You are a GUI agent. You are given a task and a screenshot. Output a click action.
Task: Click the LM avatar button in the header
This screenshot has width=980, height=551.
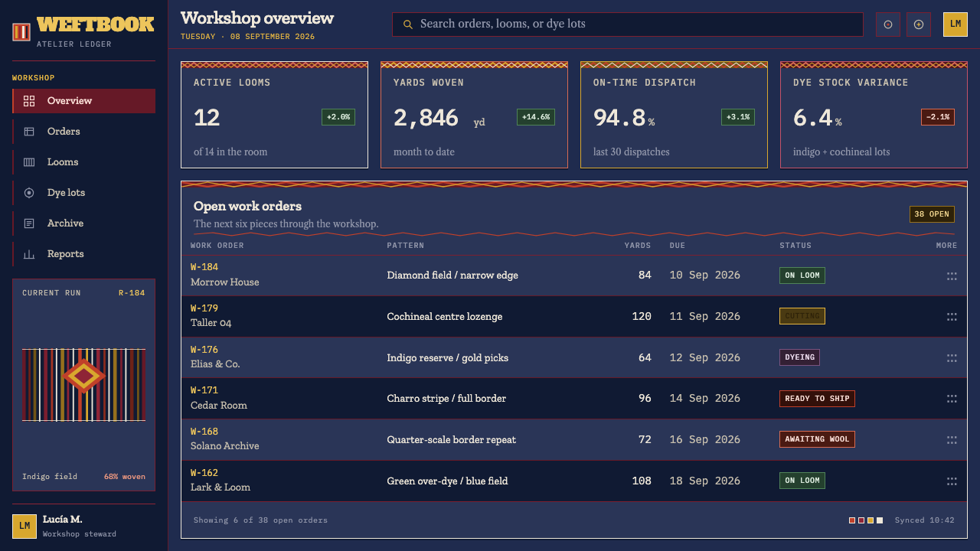(955, 24)
